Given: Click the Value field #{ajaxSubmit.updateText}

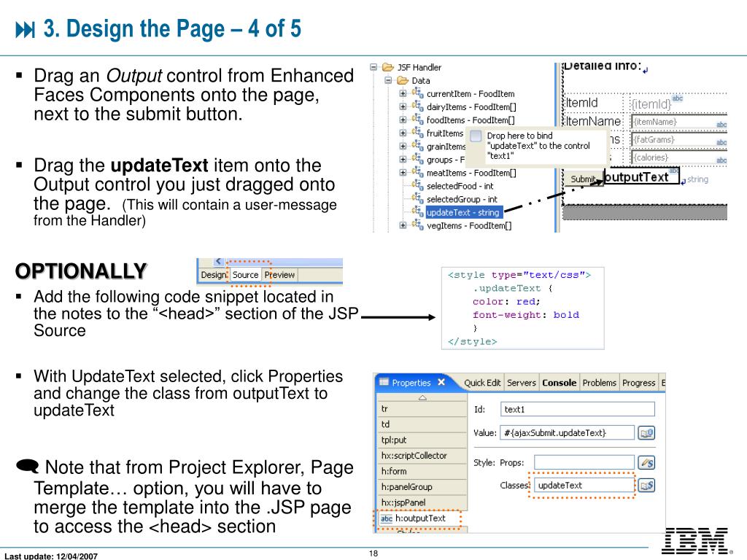Looking at the screenshot, I should pos(567,433).
